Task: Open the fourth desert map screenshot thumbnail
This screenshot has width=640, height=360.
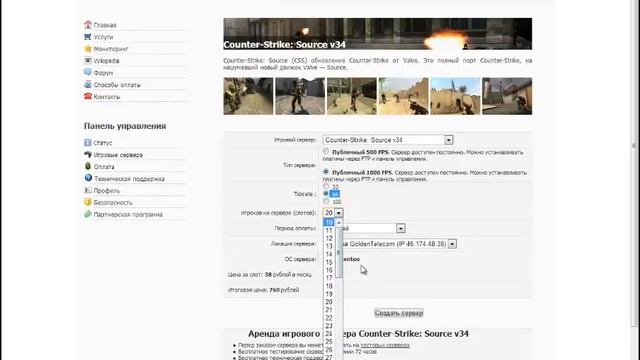Action: 404,96
